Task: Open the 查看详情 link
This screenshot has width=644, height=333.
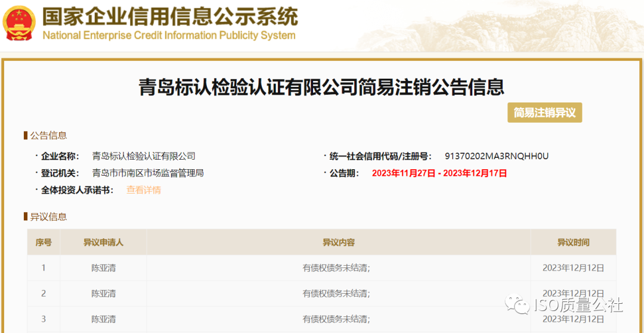Action: [x=143, y=190]
